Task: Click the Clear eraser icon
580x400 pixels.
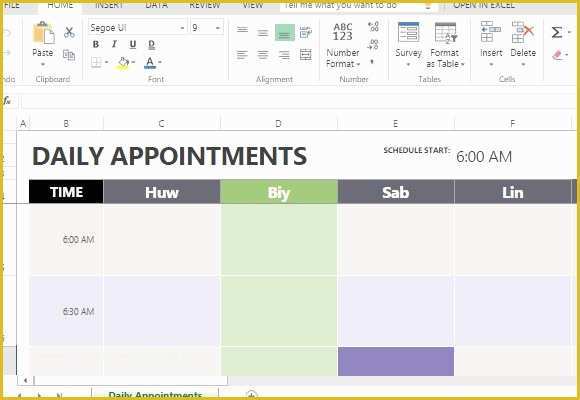Action: [x=557, y=55]
